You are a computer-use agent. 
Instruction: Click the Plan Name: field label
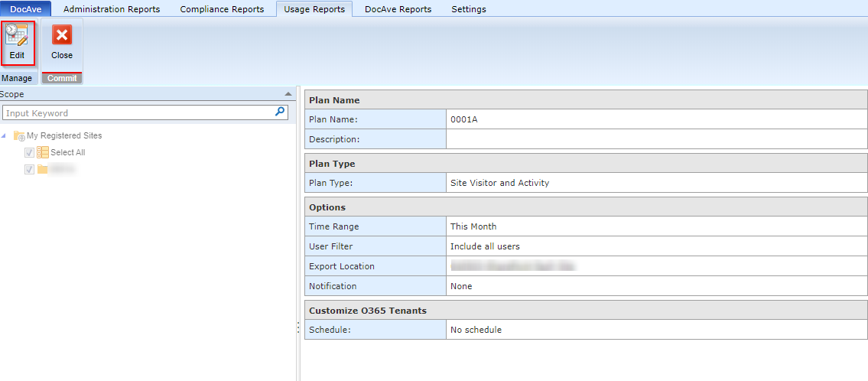click(x=333, y=119)
